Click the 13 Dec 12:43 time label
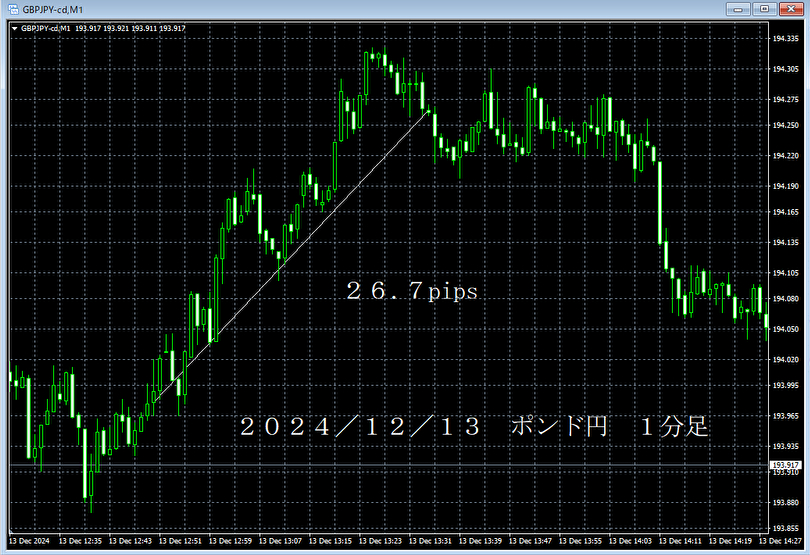The image size is (810, 555). tap(130, 541)
